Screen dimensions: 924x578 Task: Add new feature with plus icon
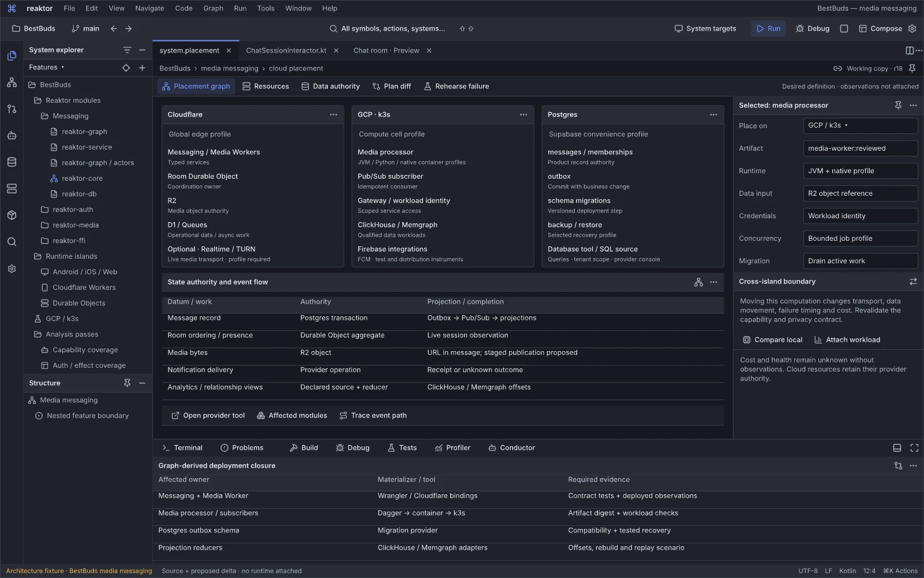142,68
